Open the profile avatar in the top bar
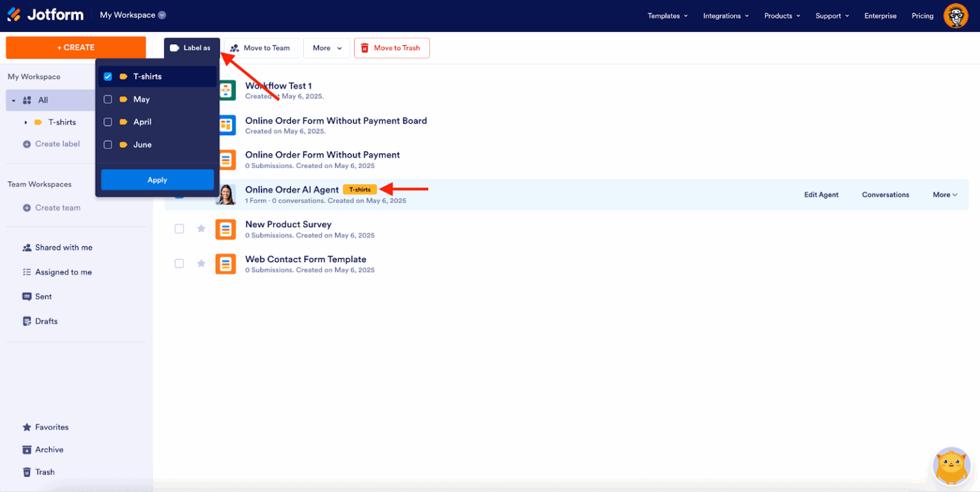 pyautogui.click(x=955, y=15)
